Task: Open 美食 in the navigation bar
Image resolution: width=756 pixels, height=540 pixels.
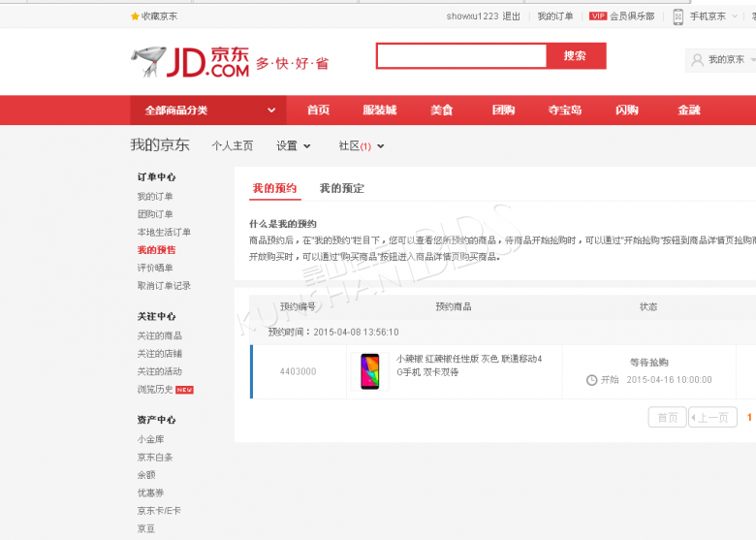Action: 442,111
